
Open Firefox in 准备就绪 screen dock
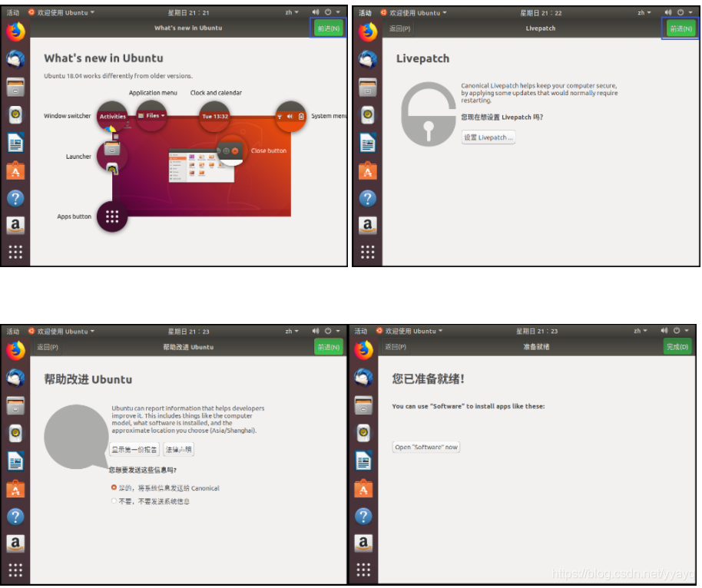(363, 350)
